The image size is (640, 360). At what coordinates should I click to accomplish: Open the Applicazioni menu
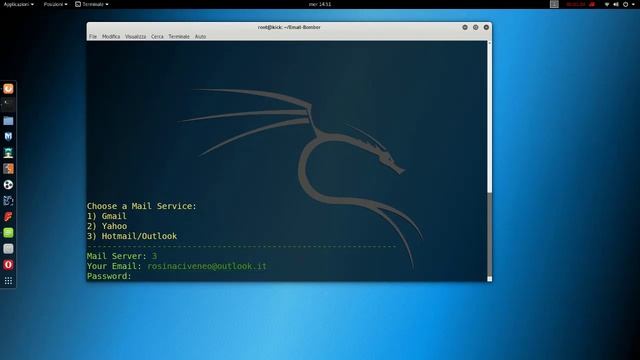point(19,4)
